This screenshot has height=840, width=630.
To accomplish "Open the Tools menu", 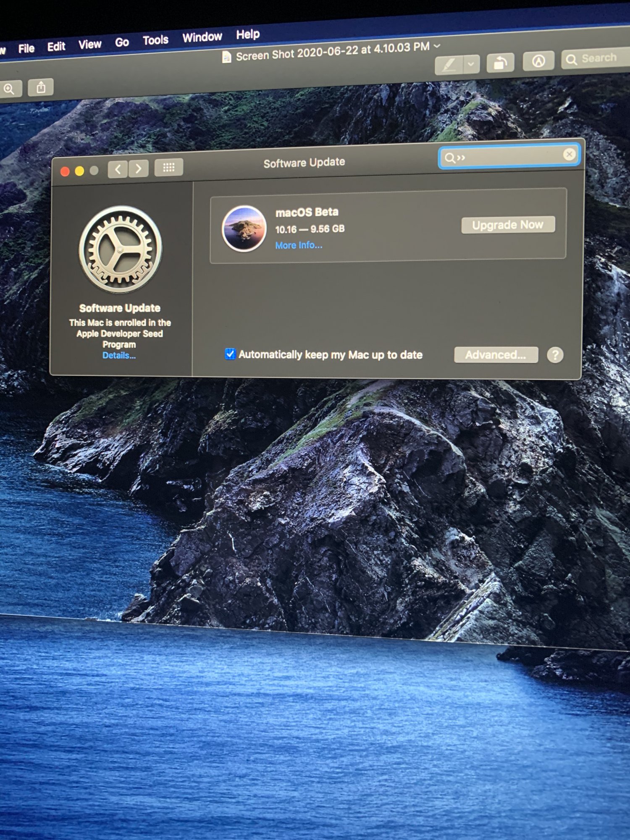I will tap(155, 40).
